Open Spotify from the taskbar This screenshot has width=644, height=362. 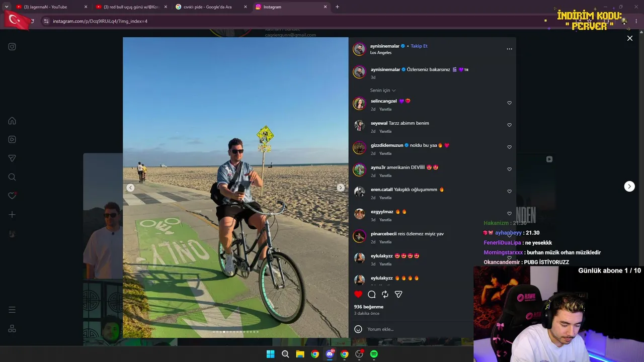374,354
